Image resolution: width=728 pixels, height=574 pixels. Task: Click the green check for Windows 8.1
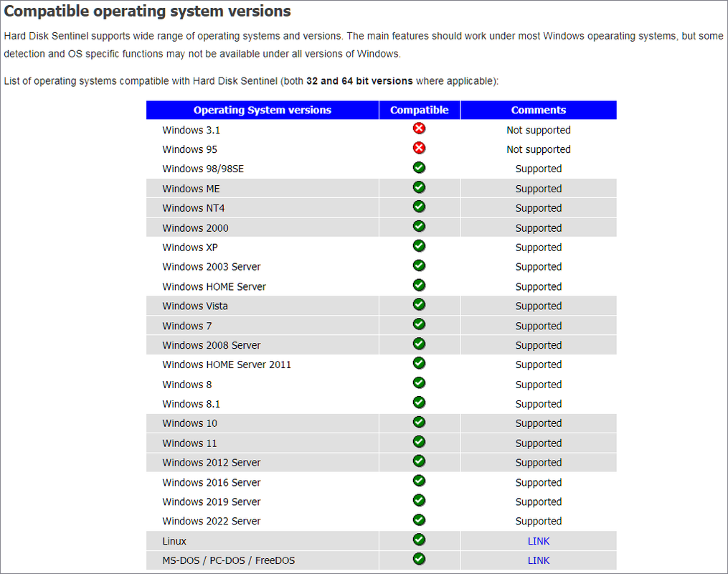(x=420, y=403)
